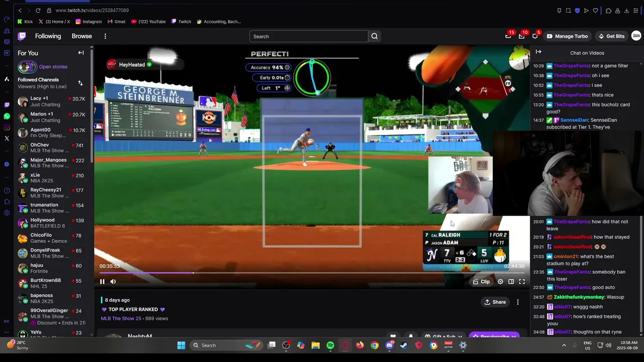Click Manage Turbo button
This screenshot has width=644, height=362.
coord(567,36)
